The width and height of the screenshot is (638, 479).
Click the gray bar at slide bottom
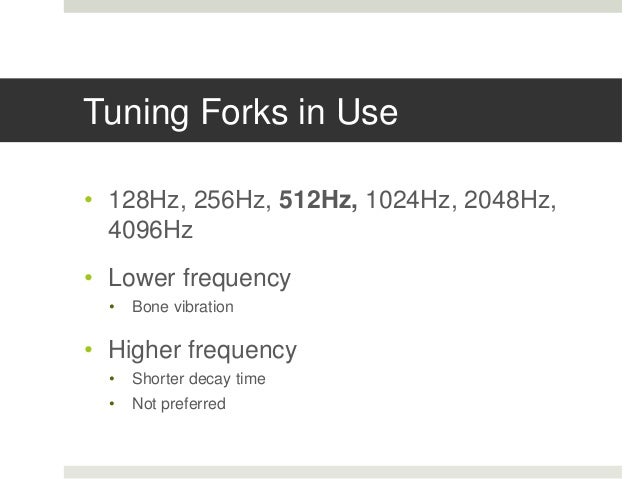343,472
